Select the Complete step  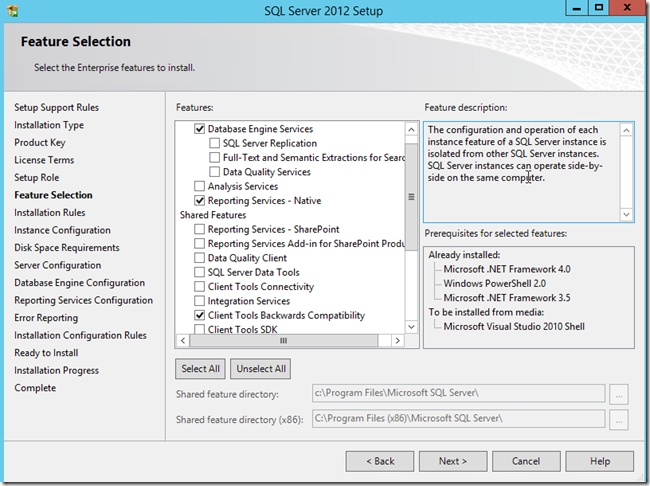click(x=35, y=388)
